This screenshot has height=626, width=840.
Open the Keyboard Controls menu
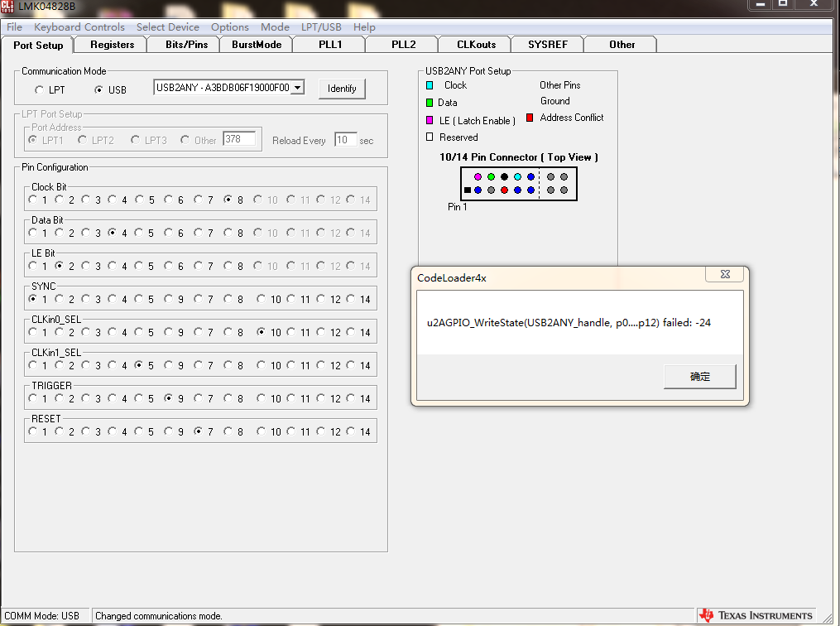[x=79, y=26]
